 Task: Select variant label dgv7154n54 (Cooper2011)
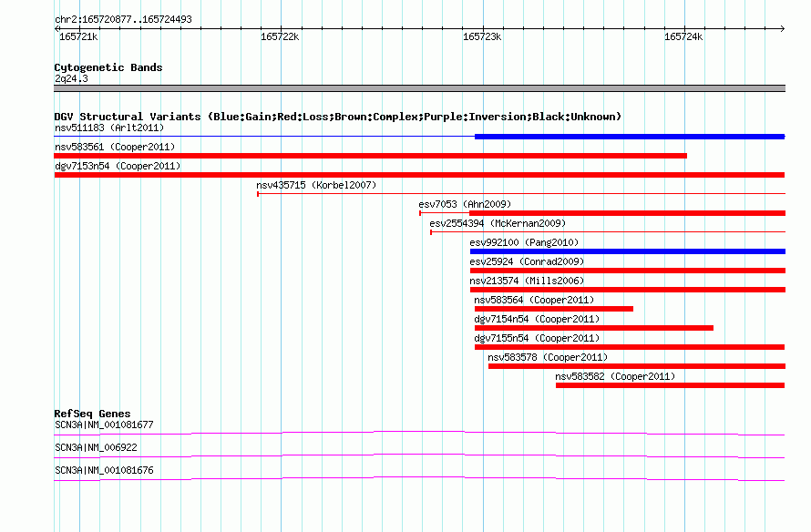pyautogui.click(x=537, y=319)
